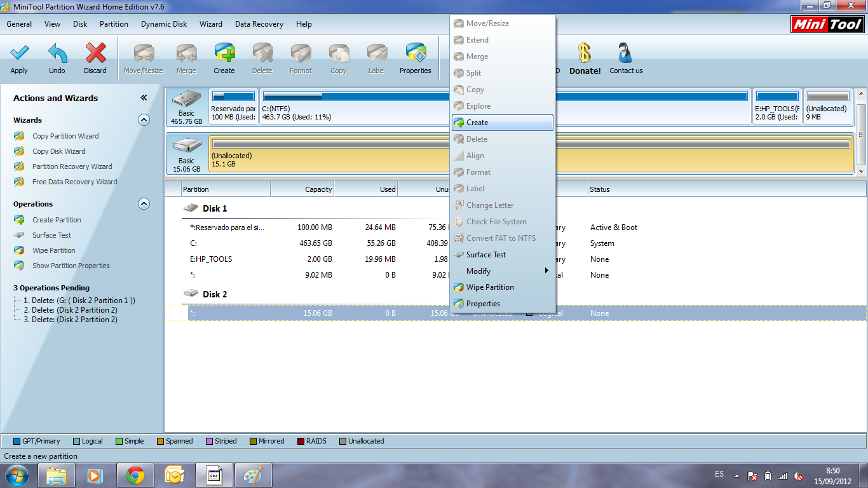Screen dimensions: 868x488
Task: Select the Reservado 100 MB partition block
Action: point(233,107)
